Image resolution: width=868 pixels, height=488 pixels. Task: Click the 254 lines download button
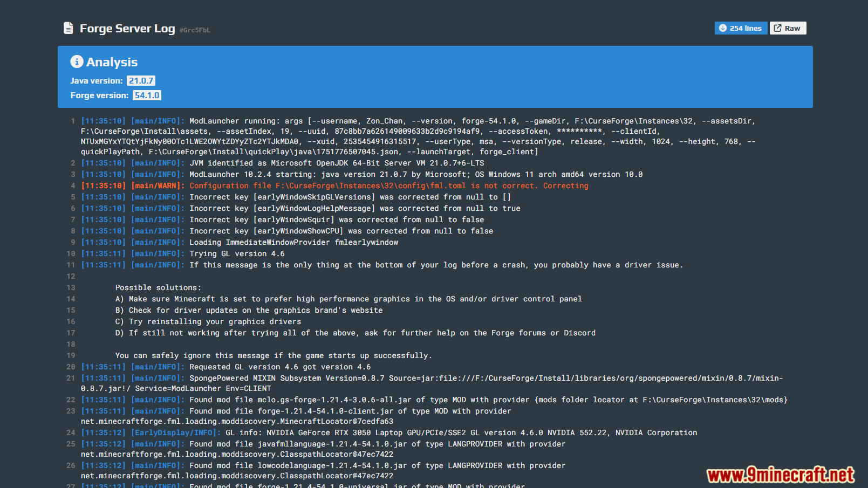tap(741, 28)
